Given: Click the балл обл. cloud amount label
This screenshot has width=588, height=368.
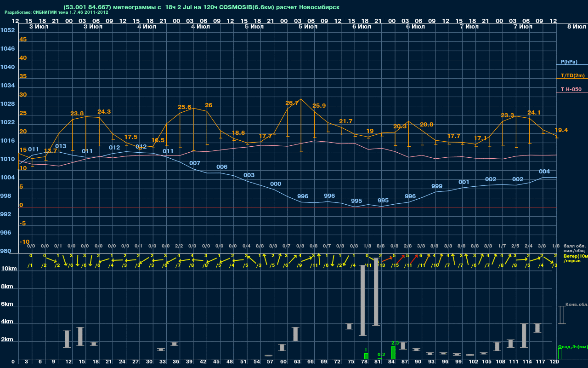Looking at the screenshot, I should (x=575, y=247).
